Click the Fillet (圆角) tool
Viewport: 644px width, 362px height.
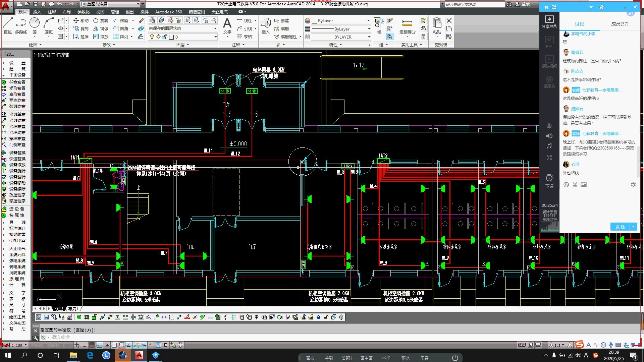[121, 28]
